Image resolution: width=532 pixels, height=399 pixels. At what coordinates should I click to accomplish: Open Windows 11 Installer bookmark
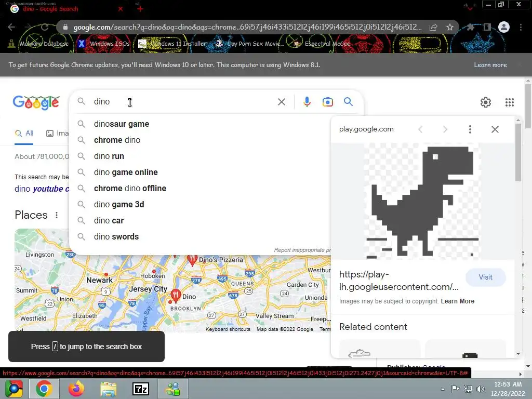(x=172, y=44)
